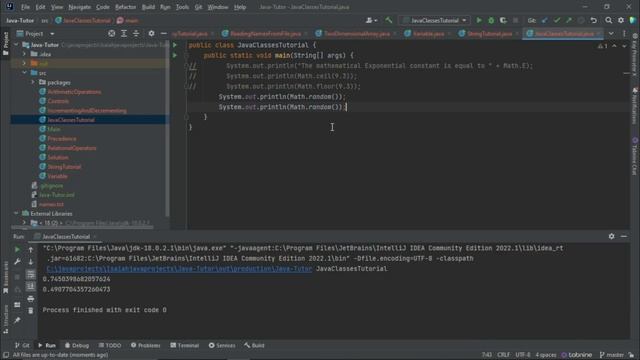The width and height of the screenshot is (640, 360).
Task: Open the Services tool window
Action: [222, 345]
